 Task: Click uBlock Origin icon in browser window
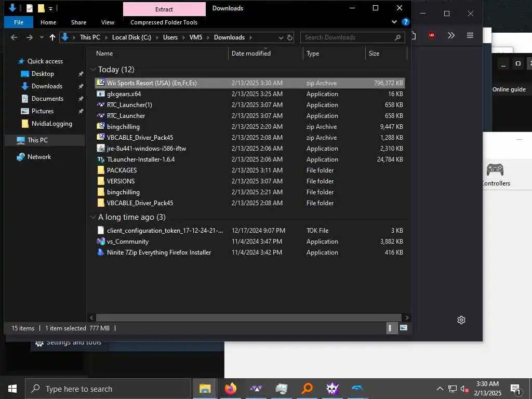coord(432,35)
